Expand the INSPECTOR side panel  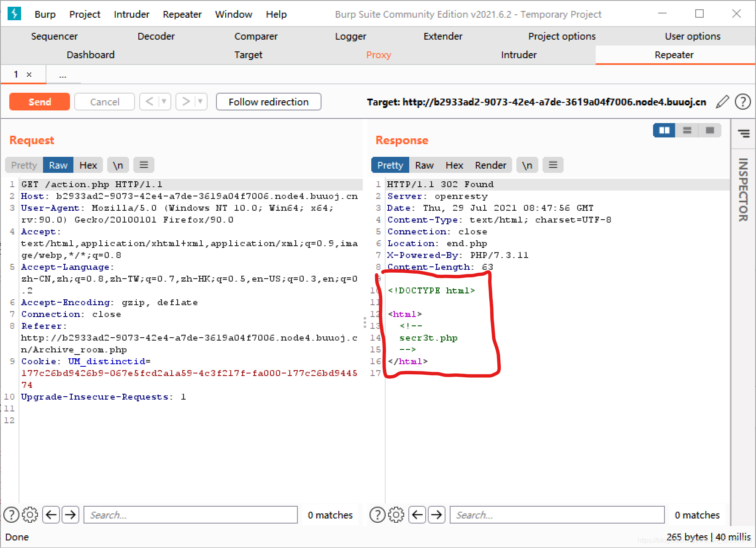(743, 189)
